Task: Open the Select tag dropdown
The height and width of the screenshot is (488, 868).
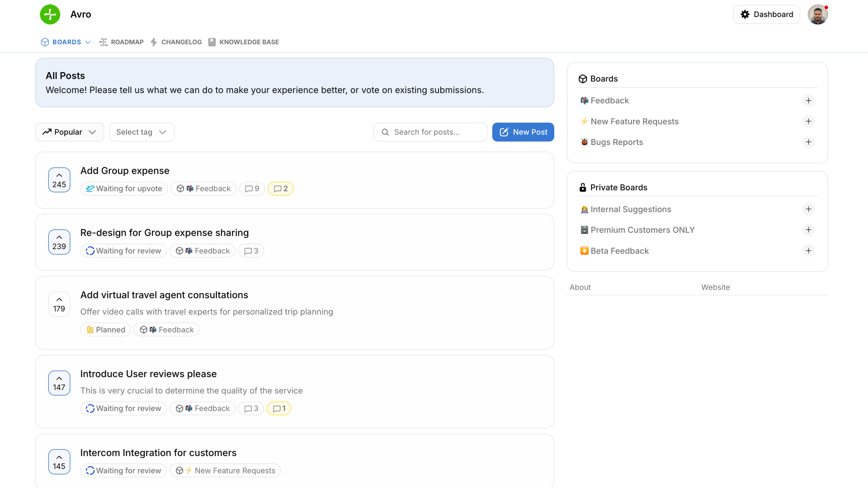Action: point(141,132)
